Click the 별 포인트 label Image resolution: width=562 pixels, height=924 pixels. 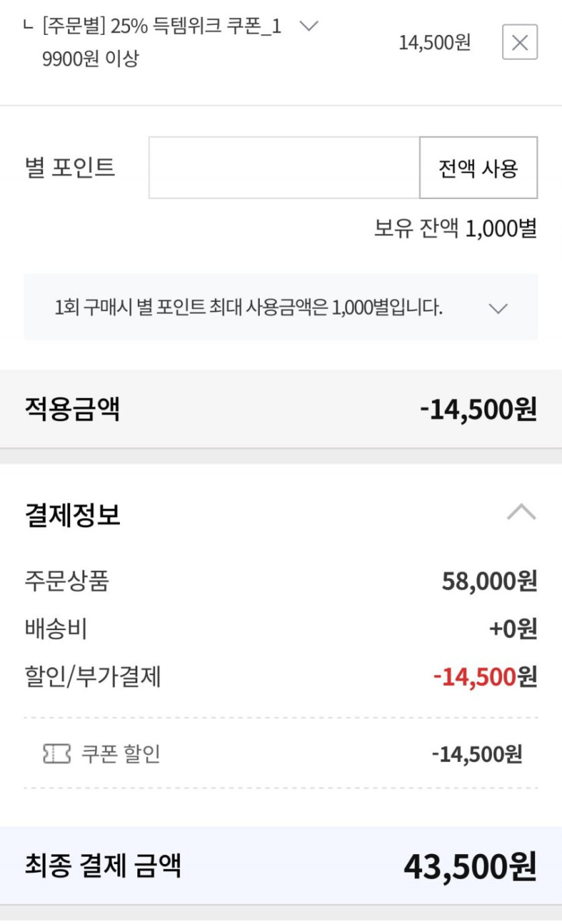click(70, 167)
